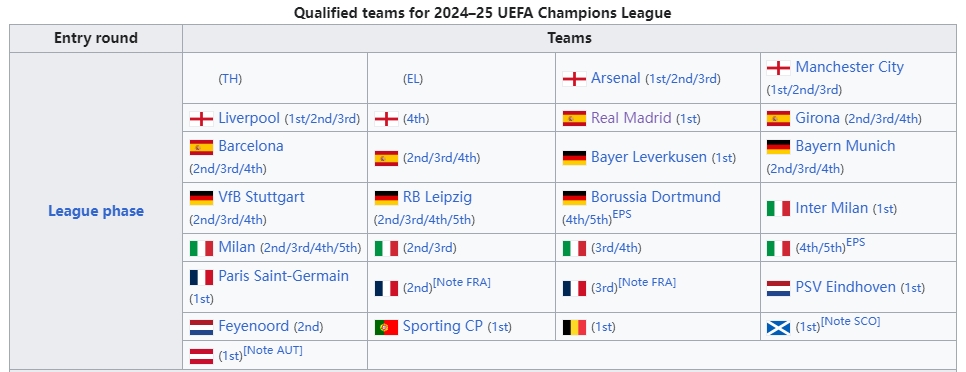Click the England flag next to Arsenal

(x=574, y=79)
